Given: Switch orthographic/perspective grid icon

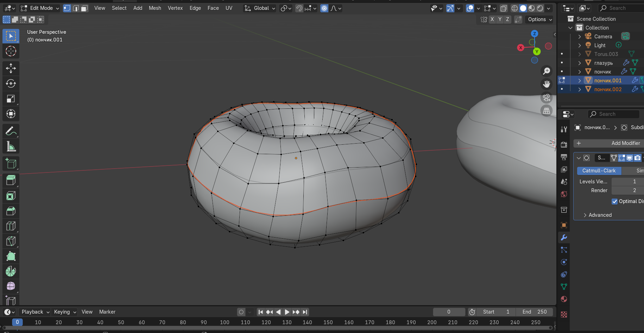Looking at the screenshot, I should tap(547, 111).
